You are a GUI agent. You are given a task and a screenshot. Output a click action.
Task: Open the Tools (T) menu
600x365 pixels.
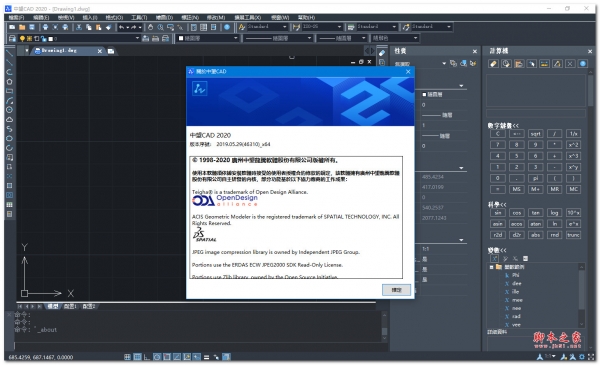[139, 18]
